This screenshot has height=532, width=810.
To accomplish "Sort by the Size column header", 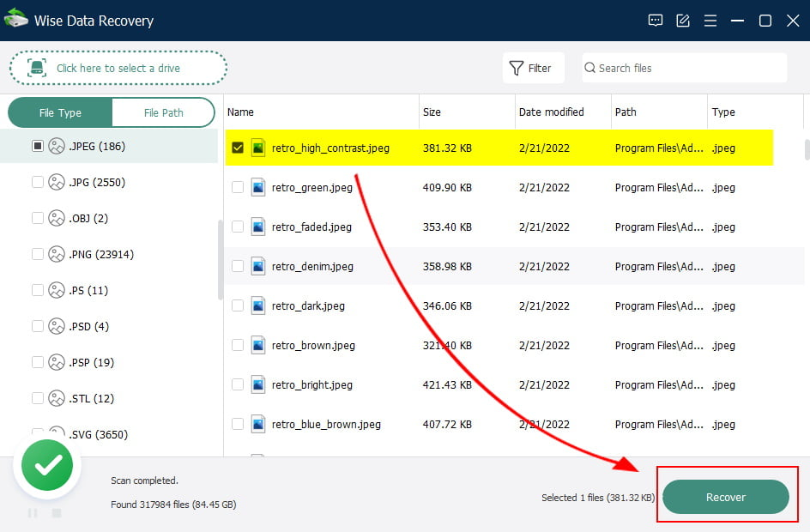I will click(432, 112).
